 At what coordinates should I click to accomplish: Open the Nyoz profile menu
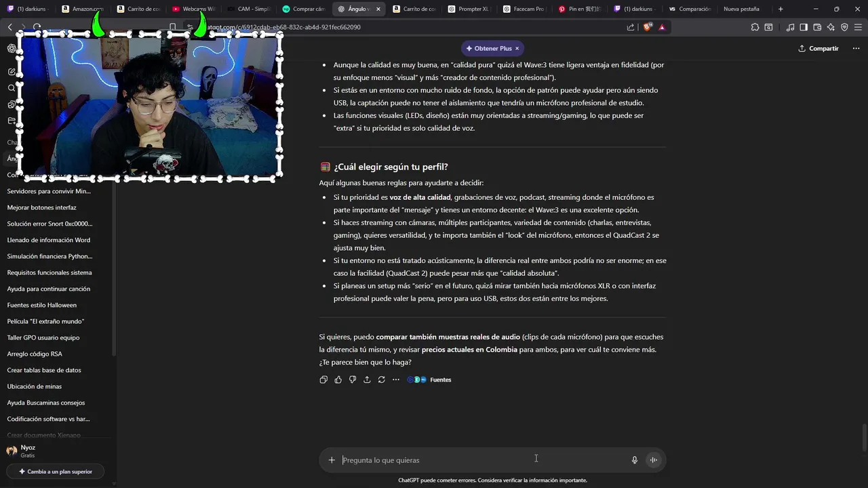(56, 451)
